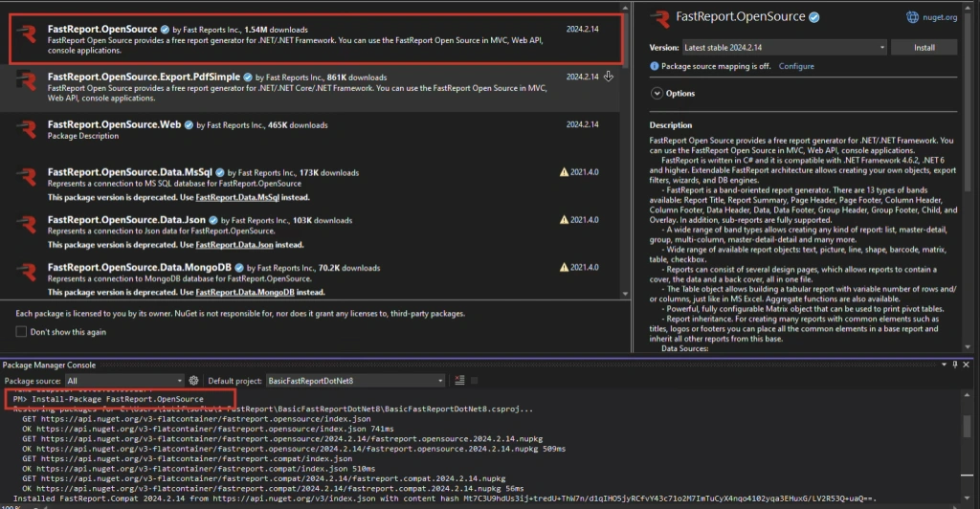Click the deprecation warning icon on Data.Json
980x509 pixels.
[x=564, y=219]
